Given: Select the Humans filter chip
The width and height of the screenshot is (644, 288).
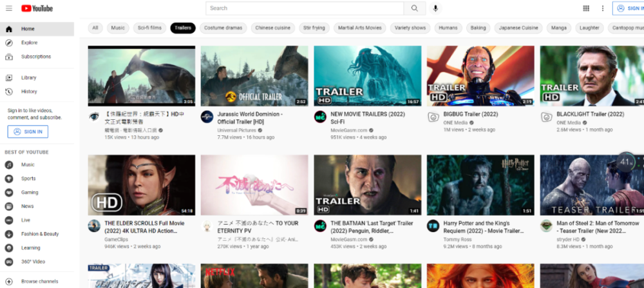Looking at the screenshot, I should [448, 28].
